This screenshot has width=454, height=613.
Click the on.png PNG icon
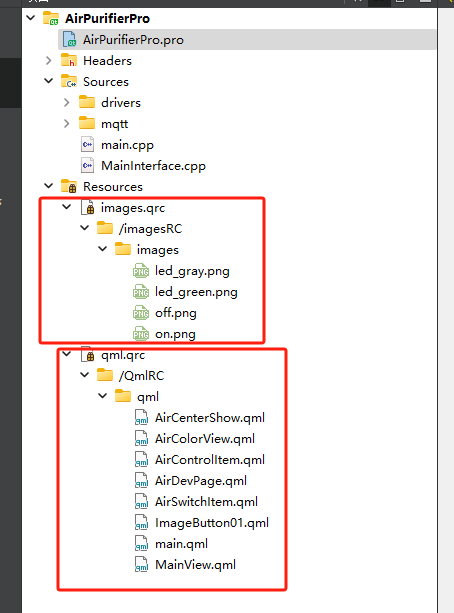point(141,334)
